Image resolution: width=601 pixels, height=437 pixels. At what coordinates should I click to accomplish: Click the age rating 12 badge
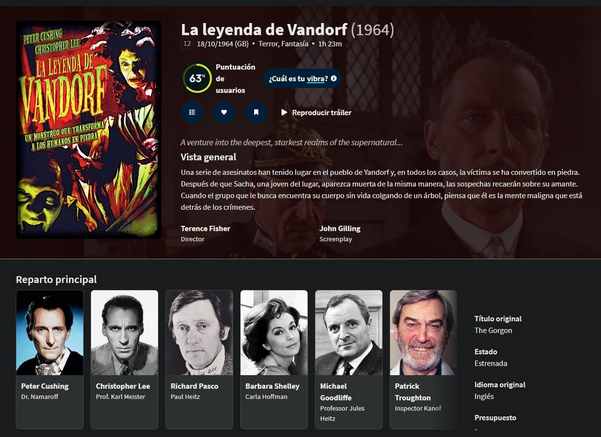tap(187, 44)
